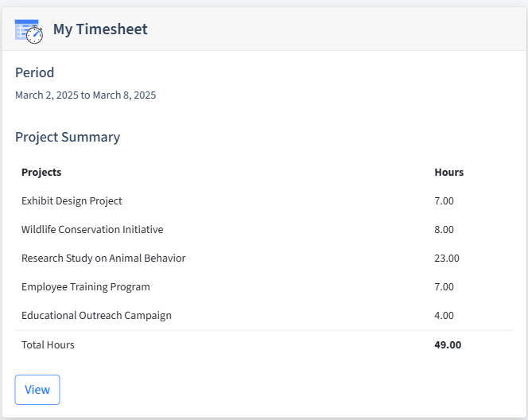Select the Employee Training Program row
Viewport: 528px width, 420px height.
[x=264, y=286]
